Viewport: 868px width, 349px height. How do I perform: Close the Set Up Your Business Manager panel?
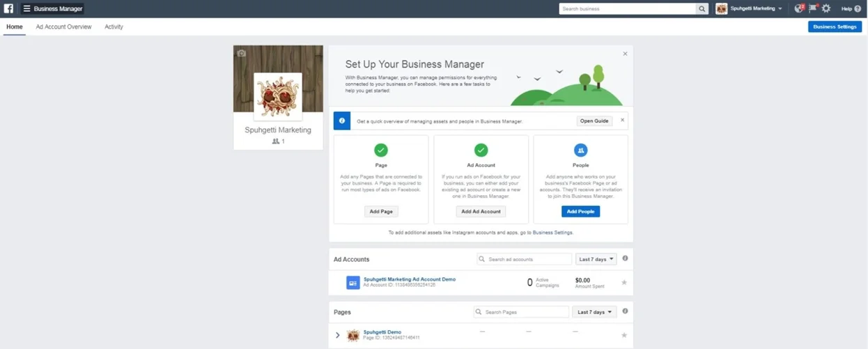[x=625, y=54]
